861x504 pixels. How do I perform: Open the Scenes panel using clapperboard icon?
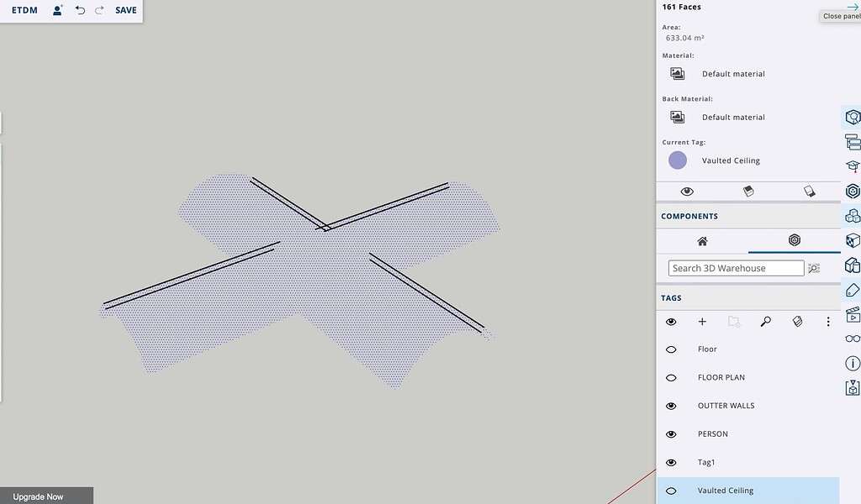point(852,313)
